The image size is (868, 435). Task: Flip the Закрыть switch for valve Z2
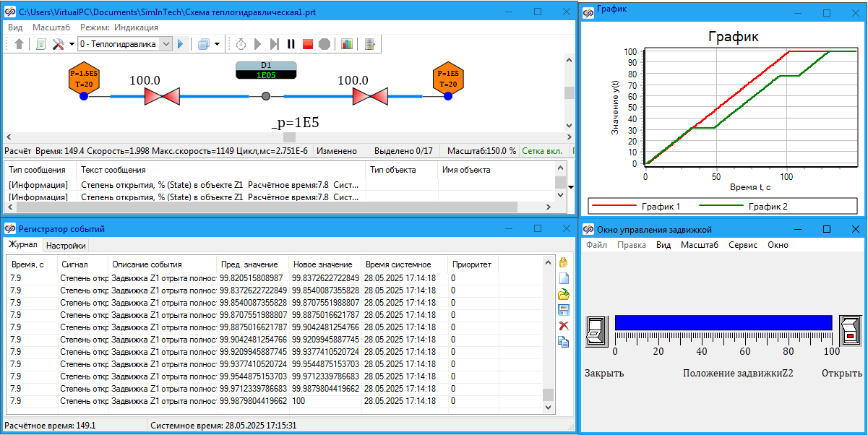[x=596, y=331]
